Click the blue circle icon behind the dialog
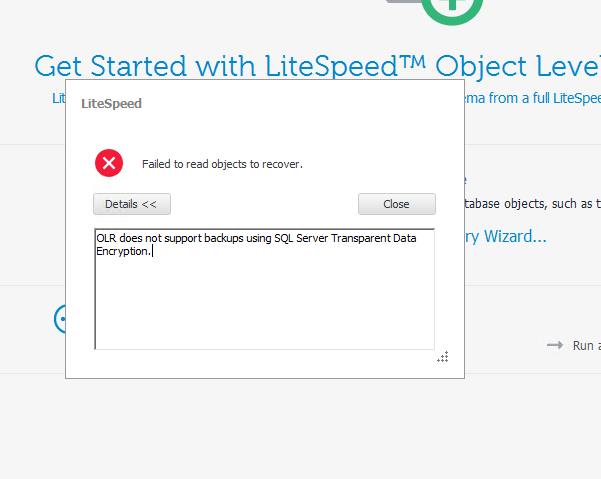This screenshot has height=479, width=601. pos(60,319)
